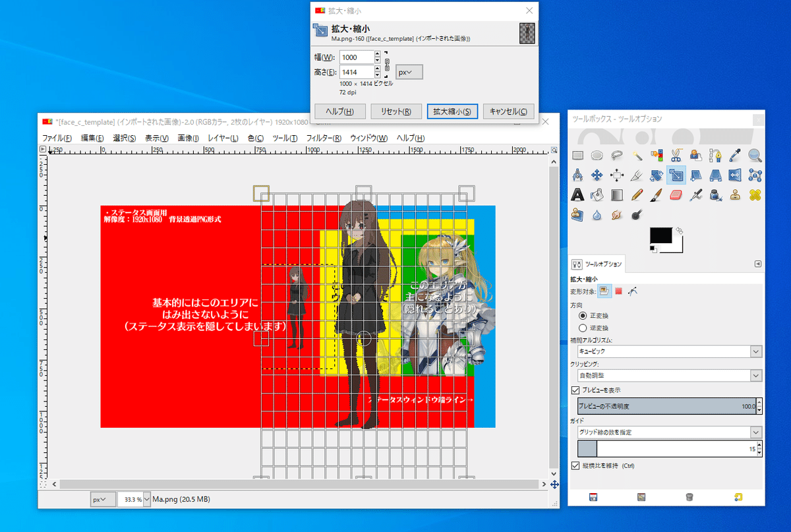Open クリッピング 自動調整 dropdown

point(670,375)
